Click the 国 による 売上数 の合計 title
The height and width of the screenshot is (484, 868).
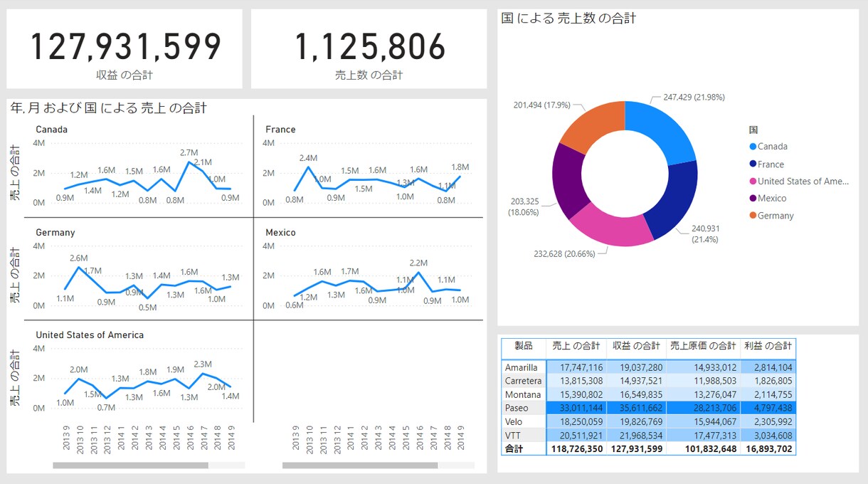point(568,19)
